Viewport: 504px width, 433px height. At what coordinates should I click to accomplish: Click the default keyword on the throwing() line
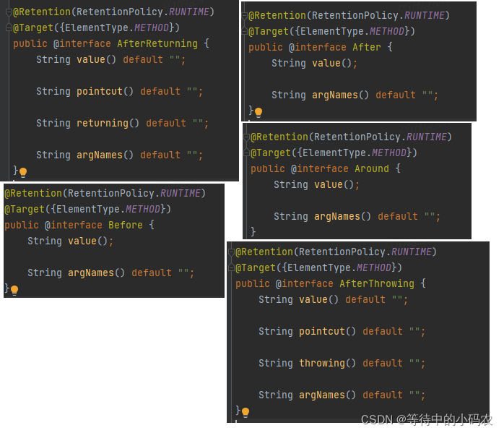tap(383, 363)
